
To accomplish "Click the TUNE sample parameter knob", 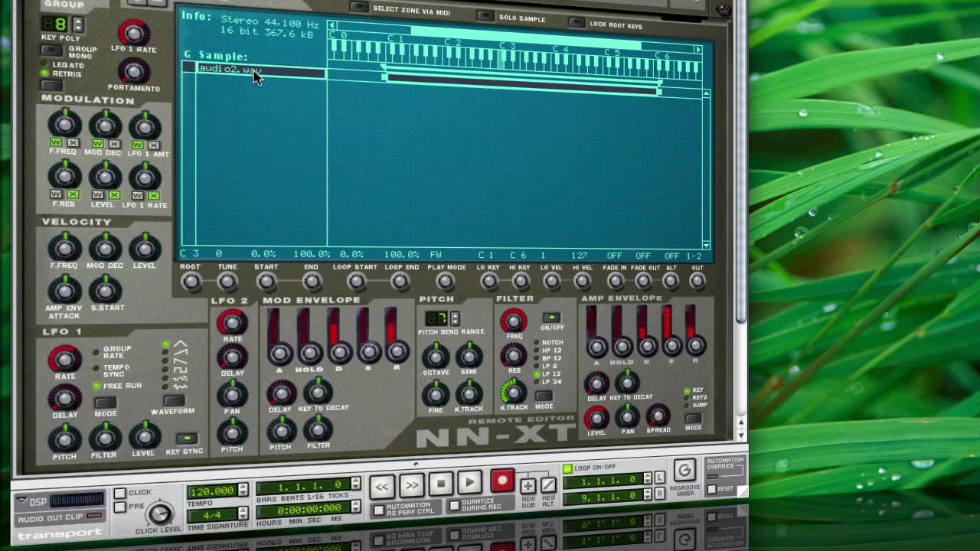I will [x=227, y=282].
